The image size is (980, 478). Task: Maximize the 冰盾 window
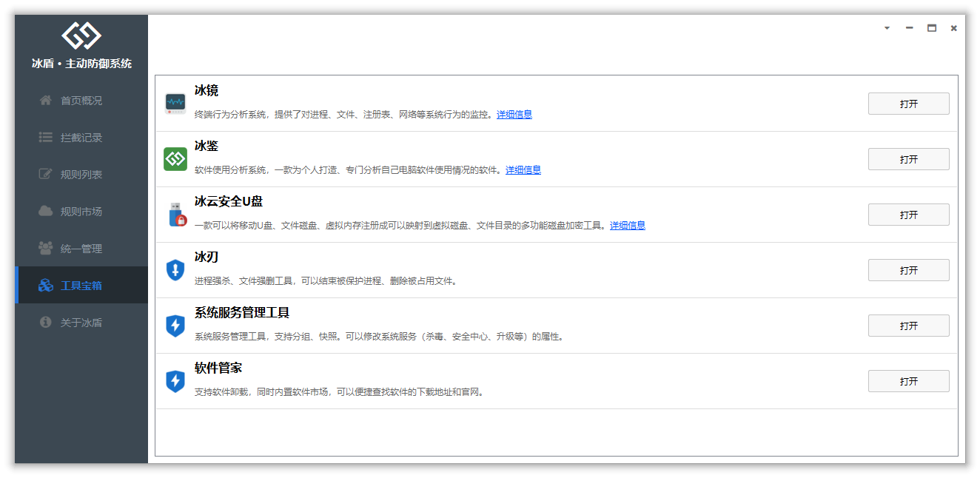tap(932, 28)
